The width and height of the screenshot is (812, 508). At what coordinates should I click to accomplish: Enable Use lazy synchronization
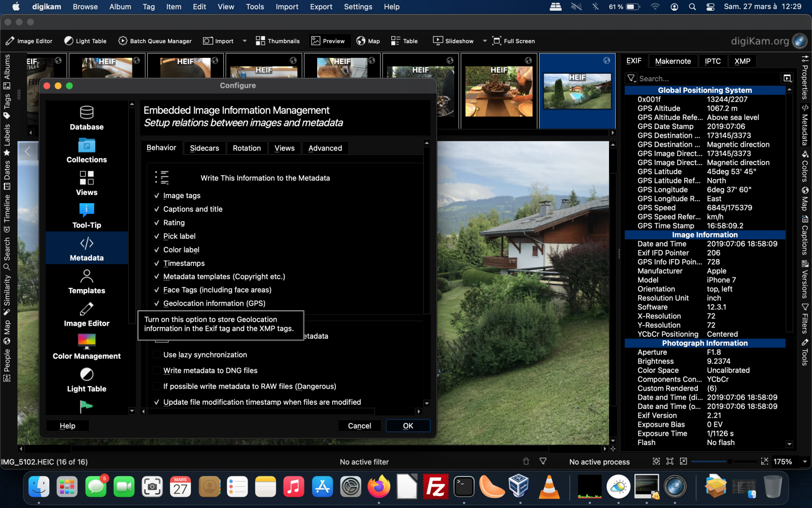point(157,355)
